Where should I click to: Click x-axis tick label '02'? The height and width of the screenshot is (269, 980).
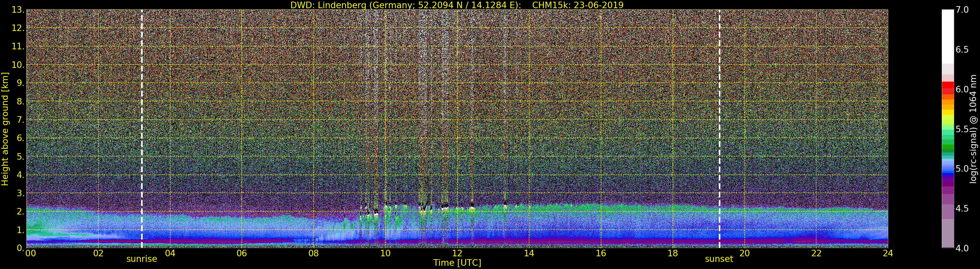point(98,253)
